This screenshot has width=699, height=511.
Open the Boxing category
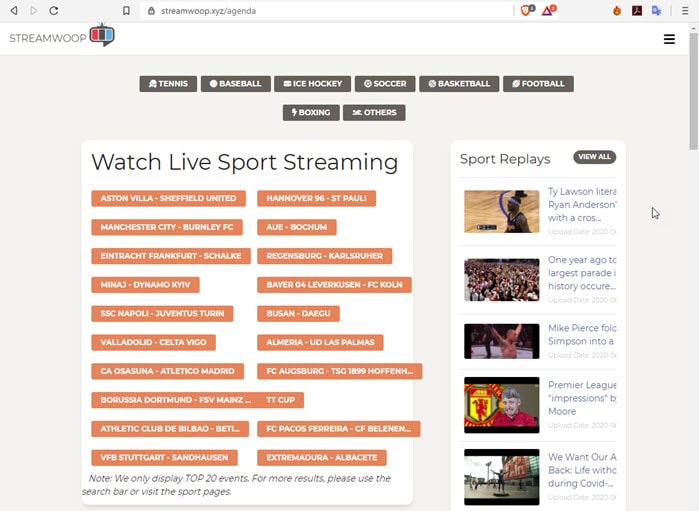pyautogui.click(x=311, y=113)
